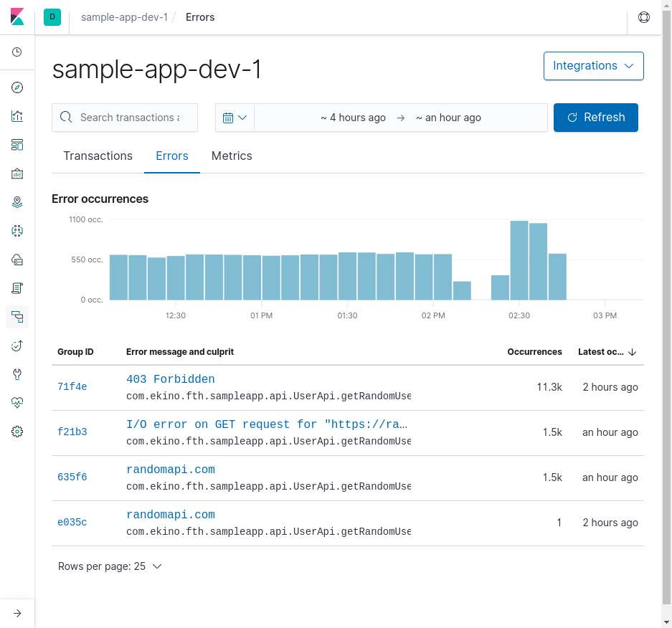Open Uptime icon in sidebar
This screenshot has height=628, width=672.
click(17, 346)
